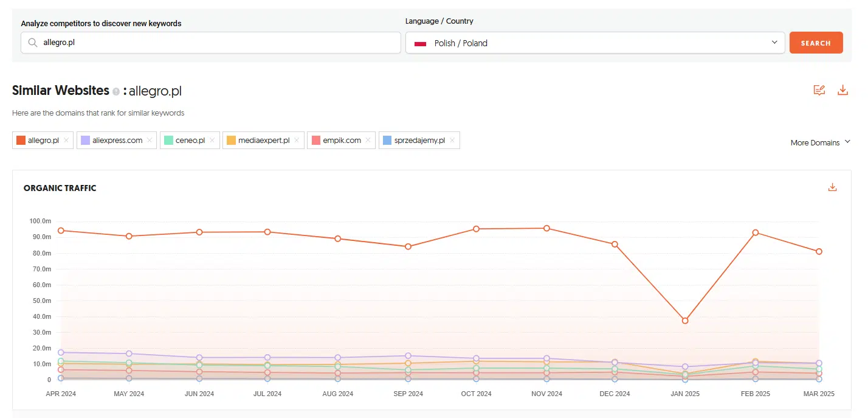Image resolution: width=868 pixels, height=418 pixels.
Task: Click the 100.0m y-axis label
Action: [x=40, y=221]
